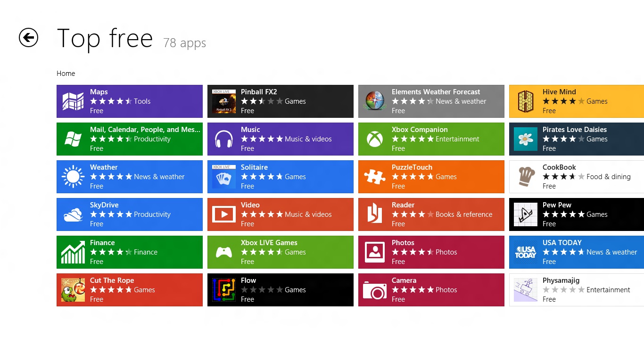Select the USA TODAY app tile

pyautogui.click(x=576, y=252)
